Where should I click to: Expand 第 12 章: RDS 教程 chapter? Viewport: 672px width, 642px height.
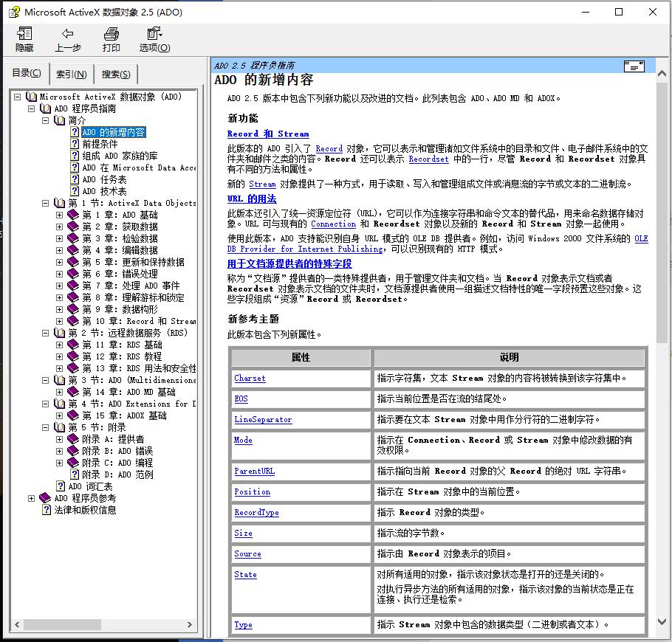coord(60,356)
